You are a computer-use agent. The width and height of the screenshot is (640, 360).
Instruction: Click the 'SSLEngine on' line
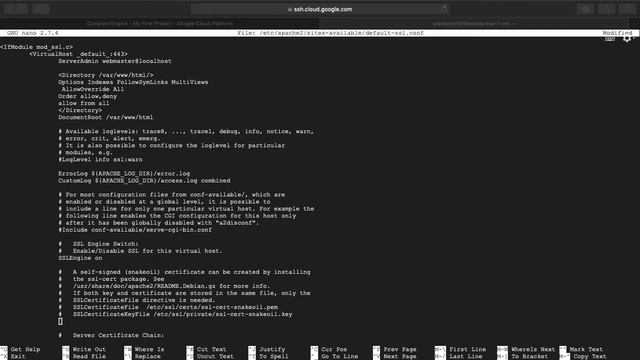point(80,258)
